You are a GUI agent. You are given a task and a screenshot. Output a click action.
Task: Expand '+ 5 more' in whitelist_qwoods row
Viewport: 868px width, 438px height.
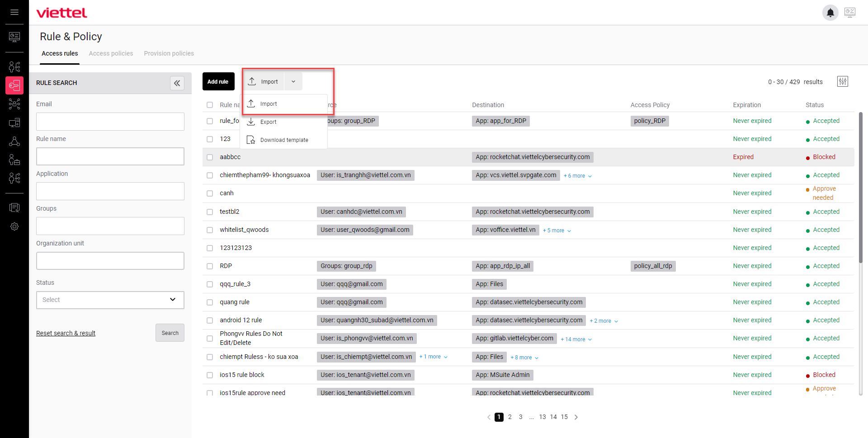pos(557,231)
